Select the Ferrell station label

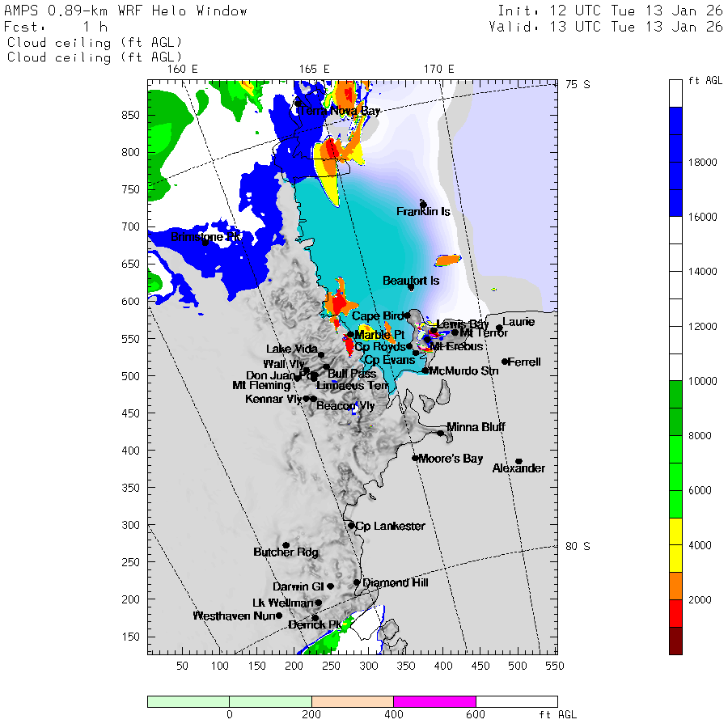pyautogui.click(x=524, y=362)
